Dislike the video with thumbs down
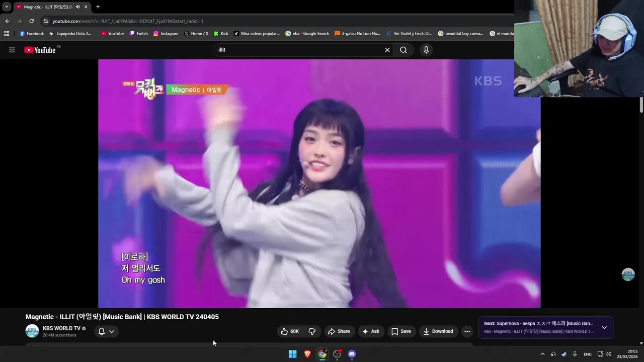 312,331
